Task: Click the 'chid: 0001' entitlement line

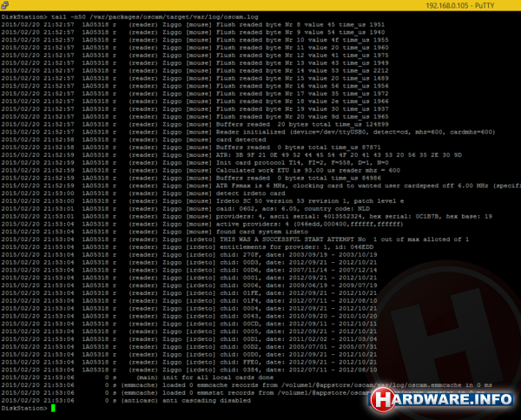Action: 189,278
